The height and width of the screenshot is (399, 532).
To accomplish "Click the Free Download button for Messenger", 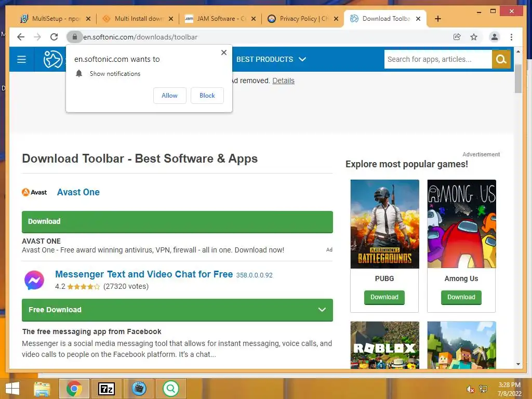I will (177, 310).
